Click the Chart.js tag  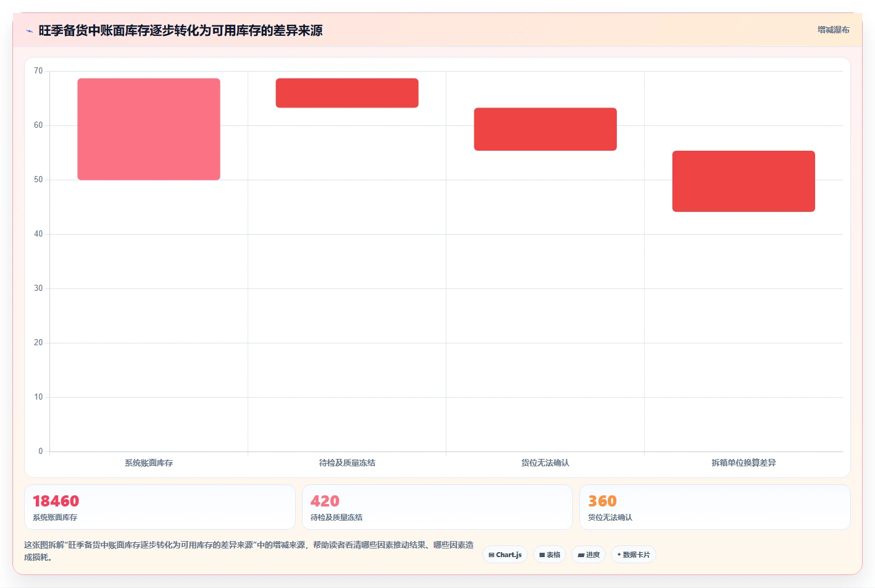[505, 555]
